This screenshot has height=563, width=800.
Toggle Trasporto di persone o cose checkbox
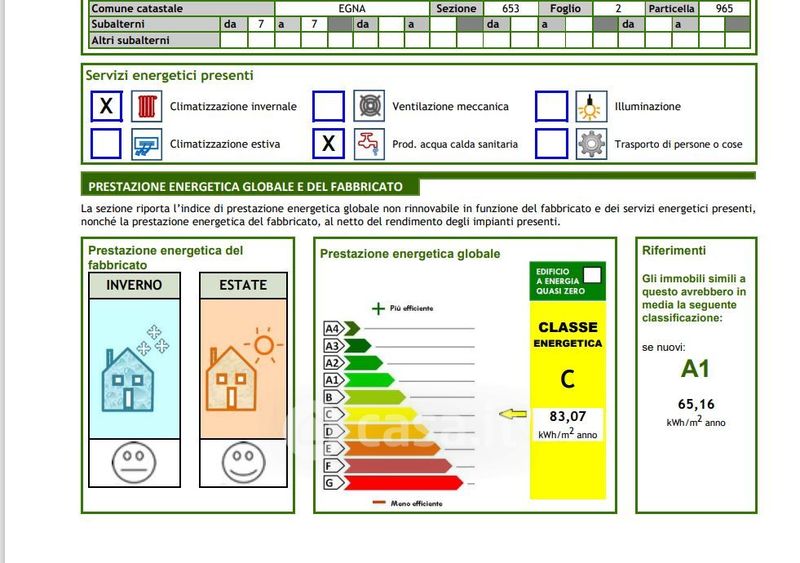coord(552,144)
